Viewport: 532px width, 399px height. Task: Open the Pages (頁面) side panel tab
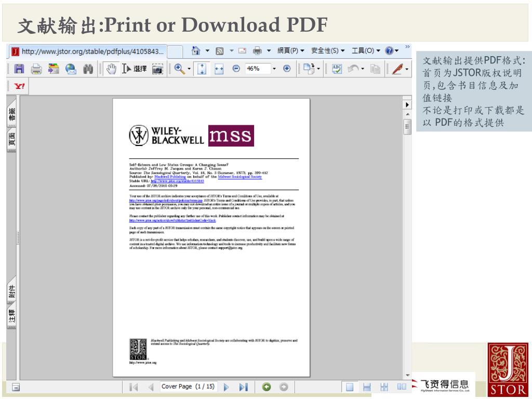[11, 139]
